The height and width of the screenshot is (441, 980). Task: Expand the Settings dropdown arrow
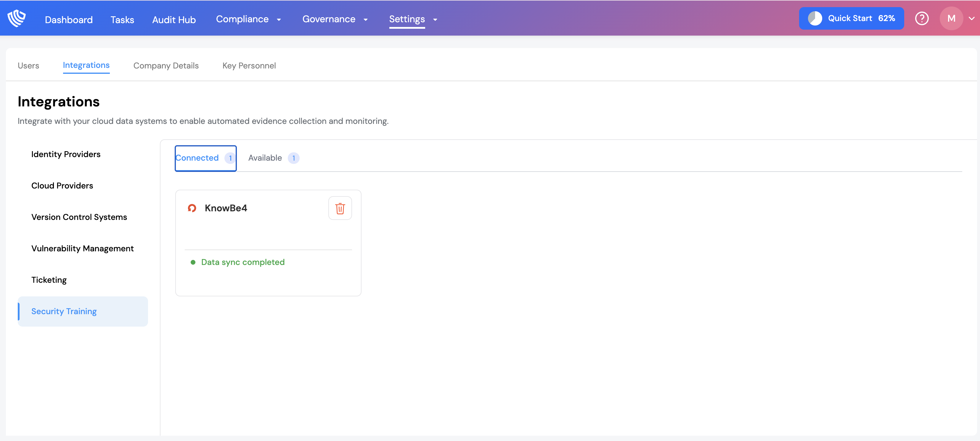pyautogui.click(x=435, y=20)
